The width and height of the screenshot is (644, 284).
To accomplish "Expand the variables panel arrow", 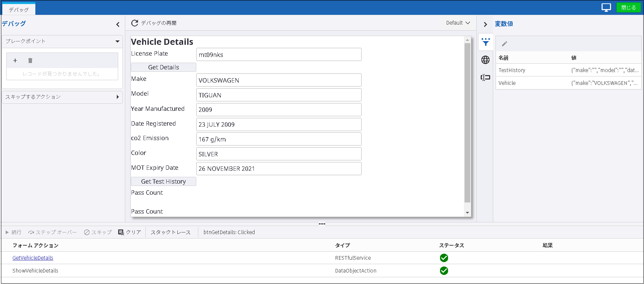I will tap(485, 24).
